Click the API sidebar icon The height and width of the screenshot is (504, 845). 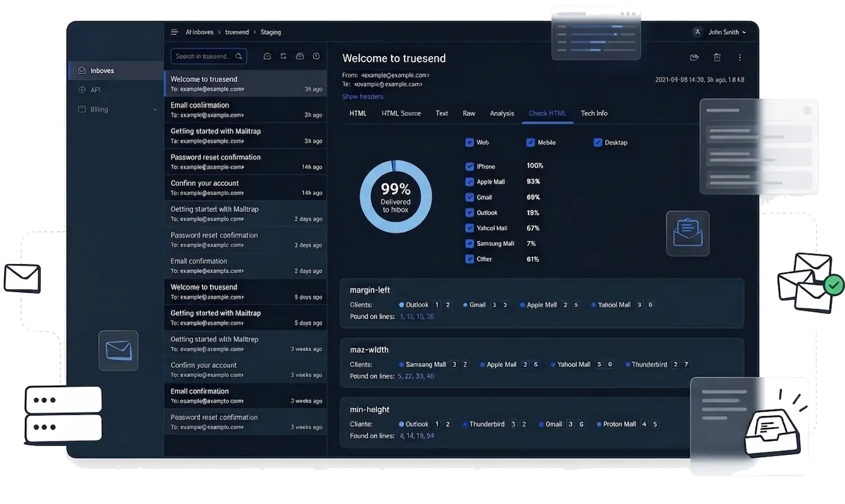pyautogui.click(x=82, y=90)
